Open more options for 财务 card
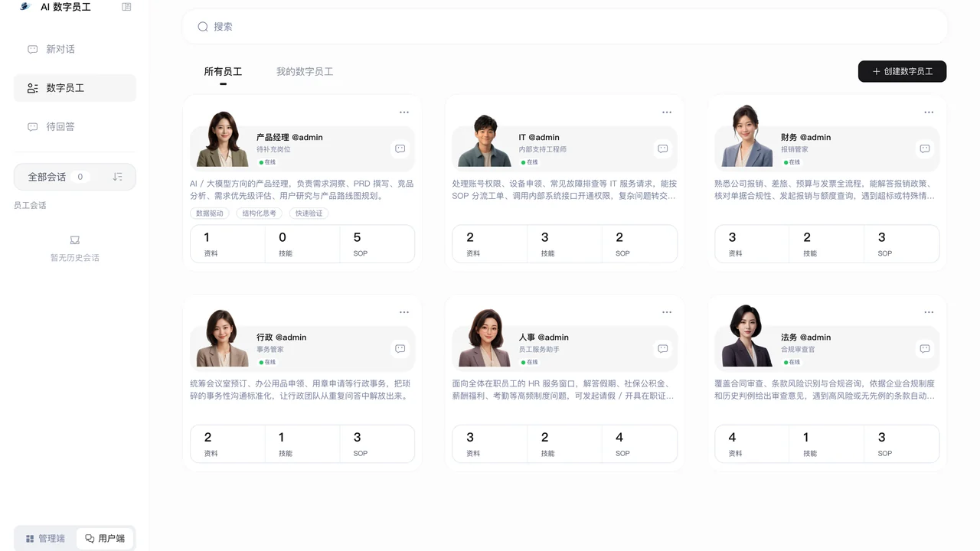This screenshot has width=980, height=551. (929, 112)
